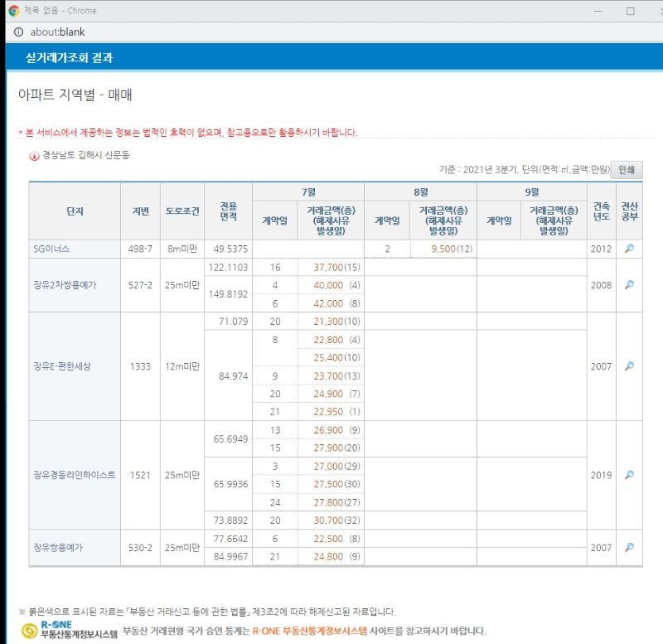Click the area value 122.1103

(229, 267)
